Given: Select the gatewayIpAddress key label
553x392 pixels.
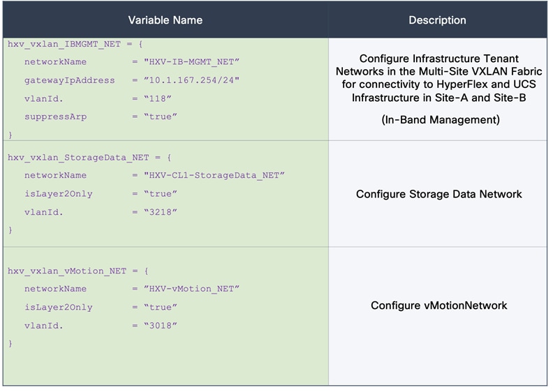Looking at the screenshot, I should 69,80.
